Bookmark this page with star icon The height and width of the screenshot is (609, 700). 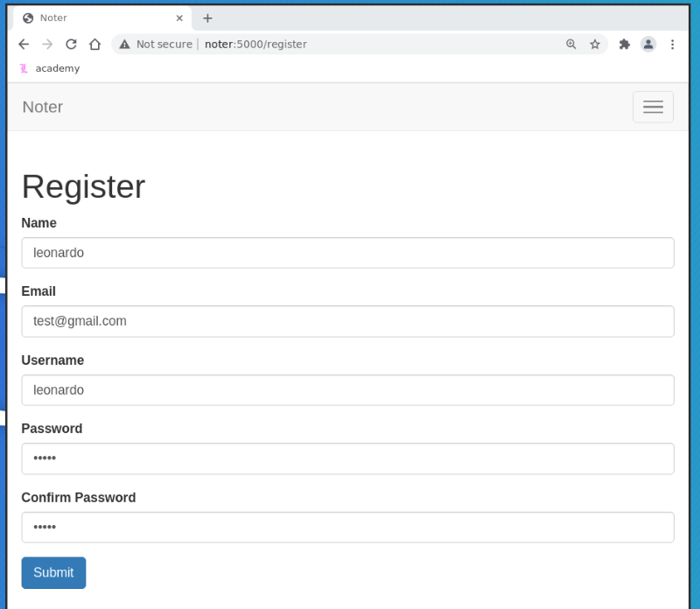click(595, 45)
